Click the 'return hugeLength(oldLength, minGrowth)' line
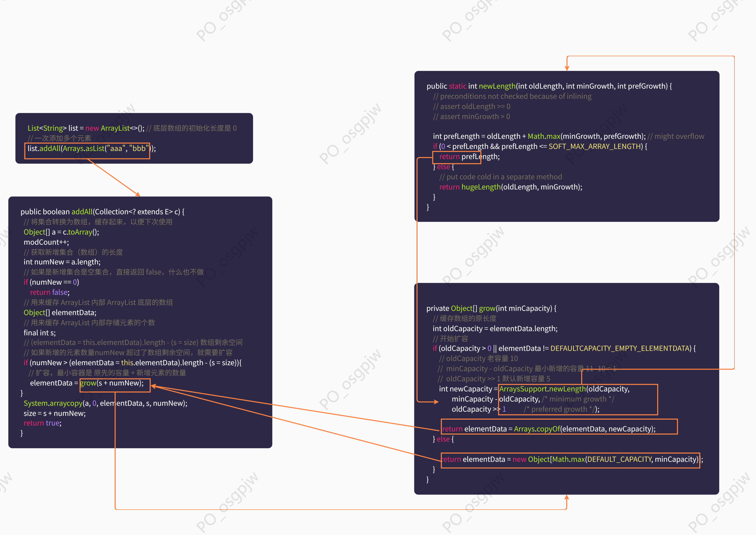The image size is (756, 535). click(510, 187)
